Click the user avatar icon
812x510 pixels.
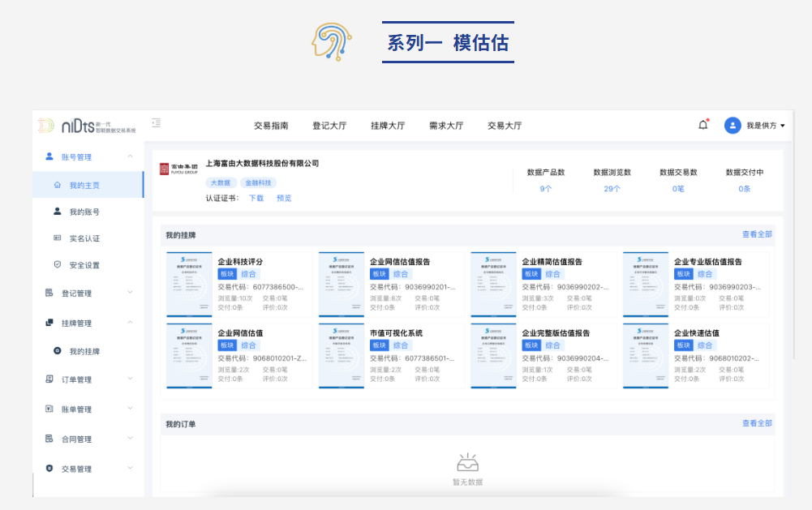733,125
